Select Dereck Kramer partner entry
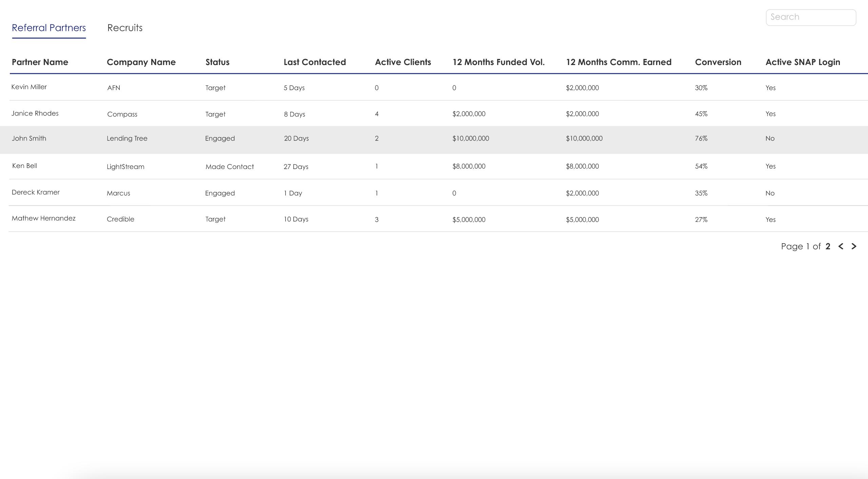 36,192
